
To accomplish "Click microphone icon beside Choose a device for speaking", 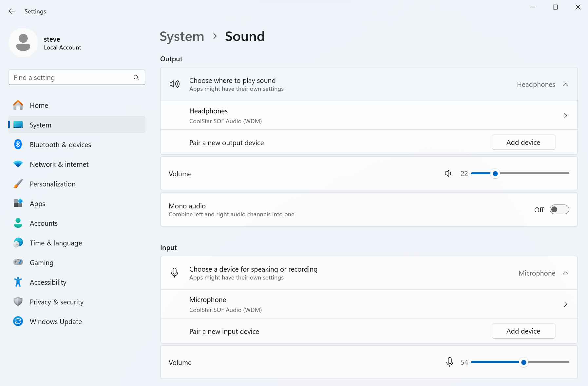I will [x=175, y=273].
